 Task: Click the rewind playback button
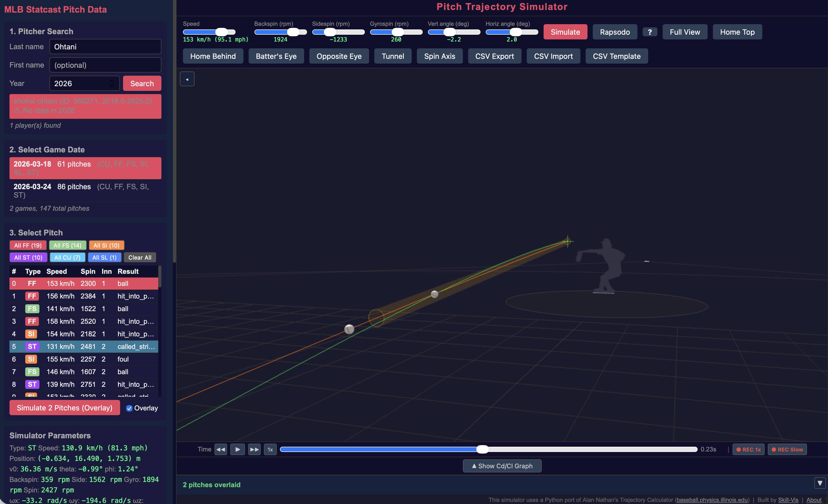[221, 449]
